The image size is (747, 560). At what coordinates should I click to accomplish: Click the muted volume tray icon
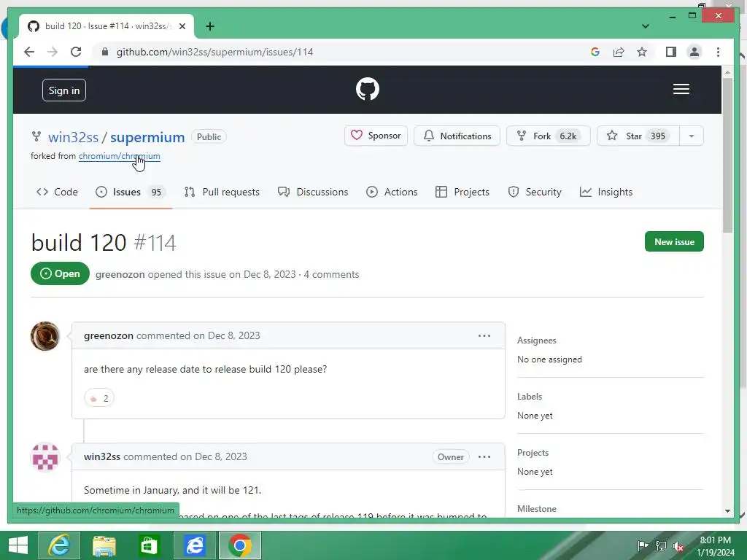coord(678,546)
